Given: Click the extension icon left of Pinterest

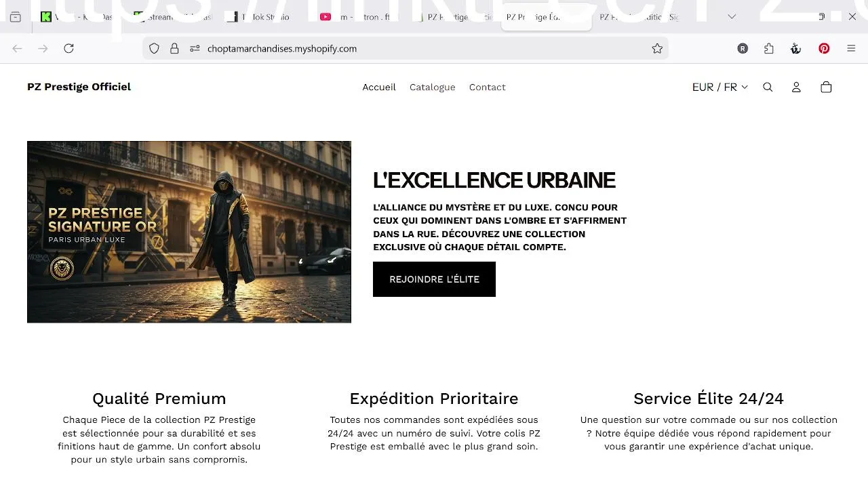Looking at the screenshot, I should (796, 48).
